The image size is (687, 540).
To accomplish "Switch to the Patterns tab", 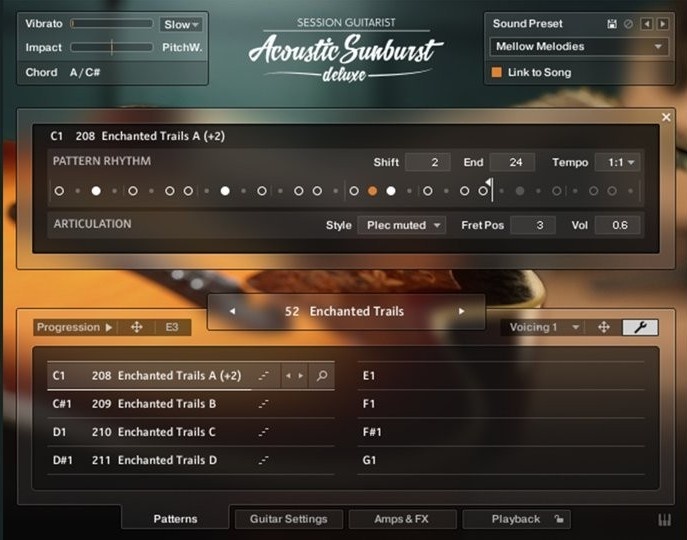I will click(175, 519).
